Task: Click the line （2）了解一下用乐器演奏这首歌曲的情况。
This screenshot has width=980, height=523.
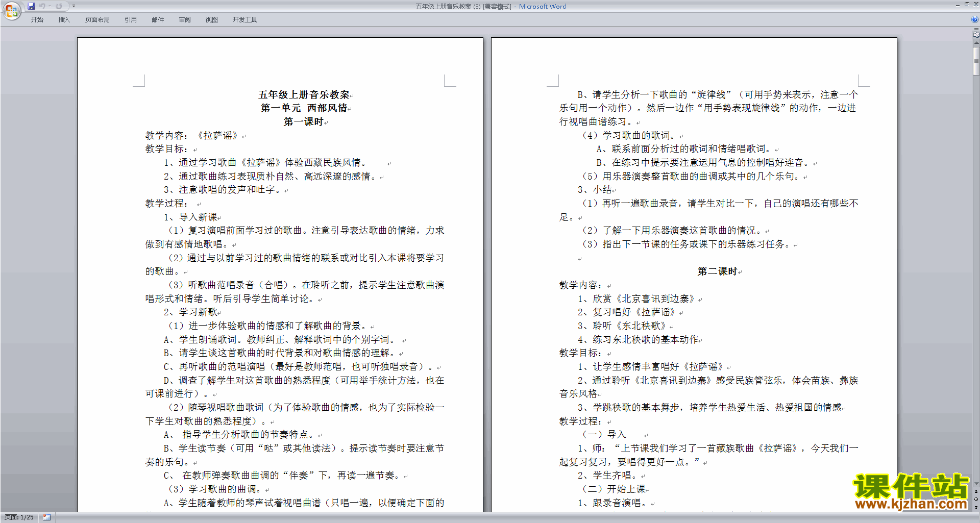Action: point(672,231)
